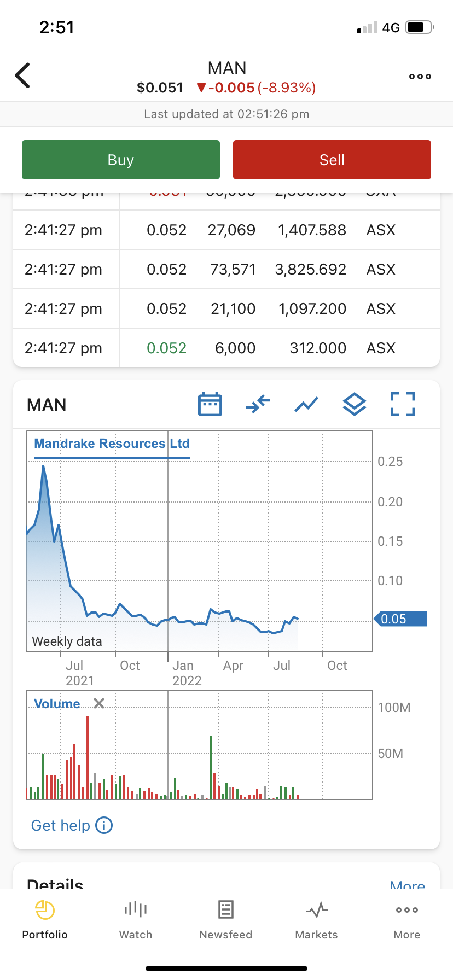The image size is (453, 980).
Task: Change chart type with the line icon
Action: coord(306,405)
